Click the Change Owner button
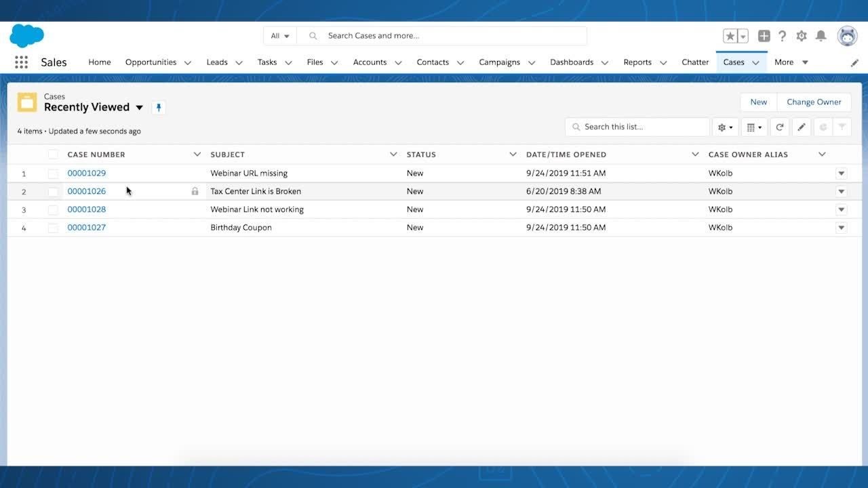 click(x=814, y=102)
